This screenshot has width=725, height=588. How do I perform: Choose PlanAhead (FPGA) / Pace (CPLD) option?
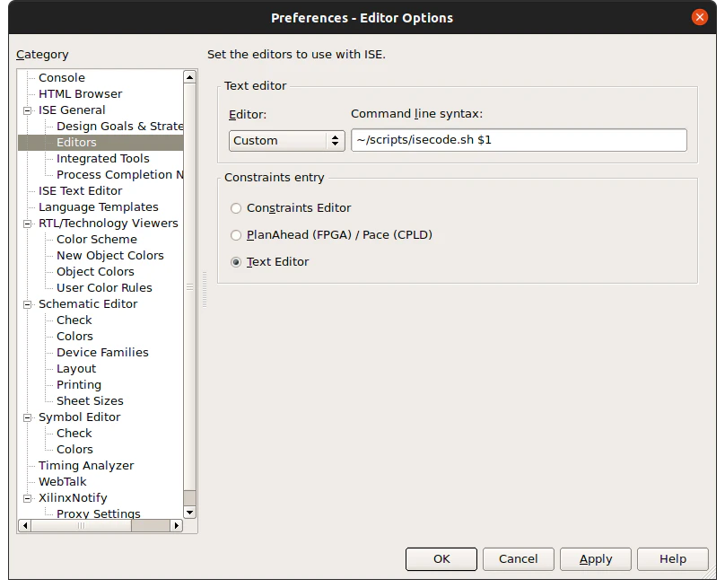(236, 235)
